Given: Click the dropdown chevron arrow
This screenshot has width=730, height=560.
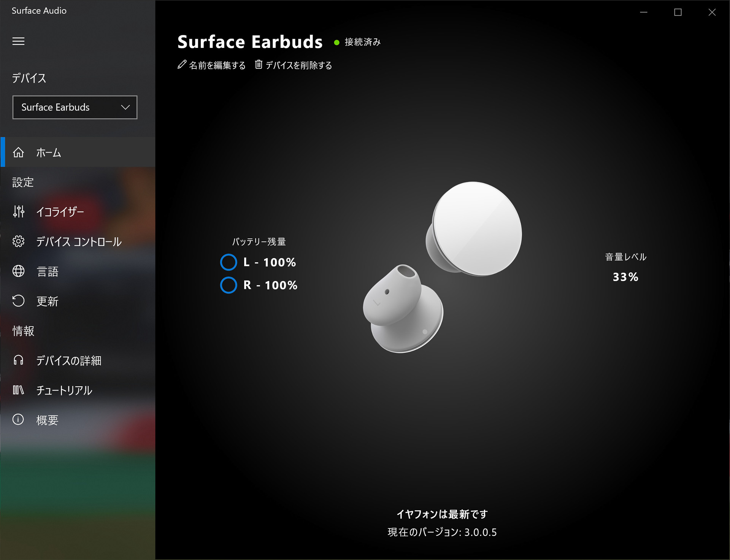Looking at the screenshot, I should click(125, 107).
